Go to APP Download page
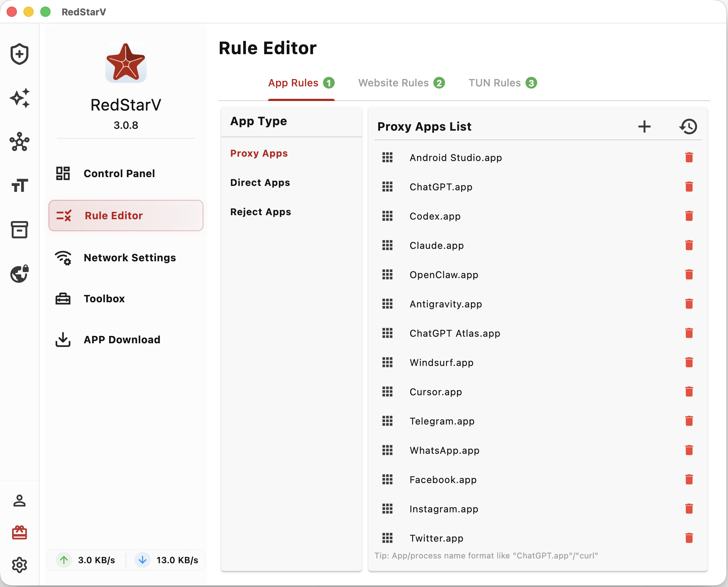The height and width of the screenshot is (587, 728). click(x=126, y=340)
